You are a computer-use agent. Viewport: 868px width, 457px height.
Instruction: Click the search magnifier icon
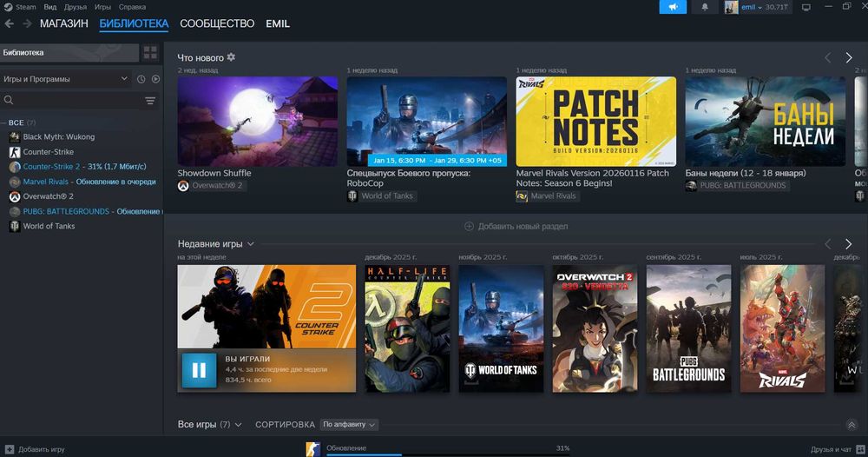coord(9,100)
